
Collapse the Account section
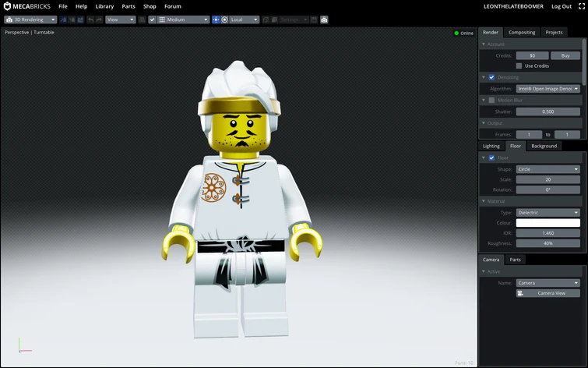[x=484, y=44]
